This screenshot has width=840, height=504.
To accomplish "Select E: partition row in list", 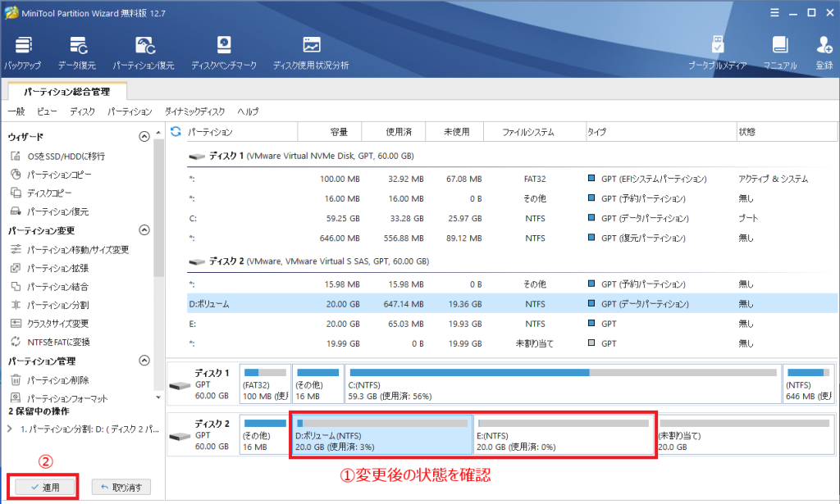I will pos(512,324).
